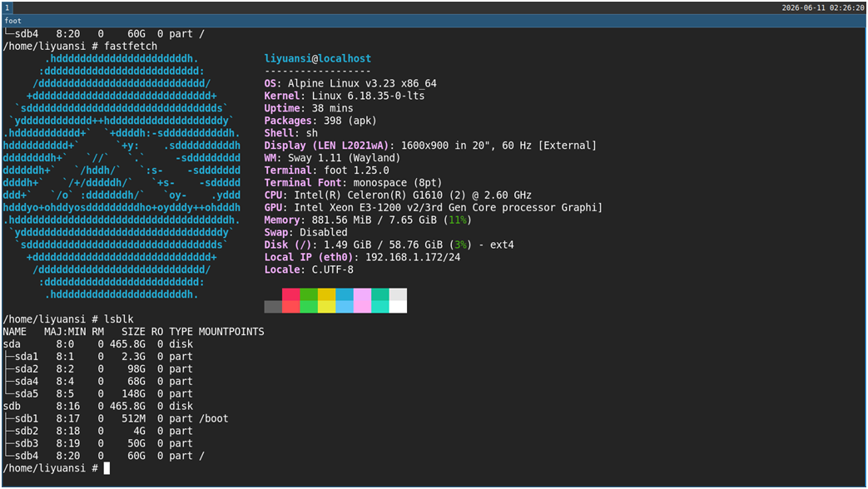Image resolution: width=868 pixels, height=489 pixels.
Task: Click the Terminal 'foot 1.25.0' line
Action: point(326,170)
